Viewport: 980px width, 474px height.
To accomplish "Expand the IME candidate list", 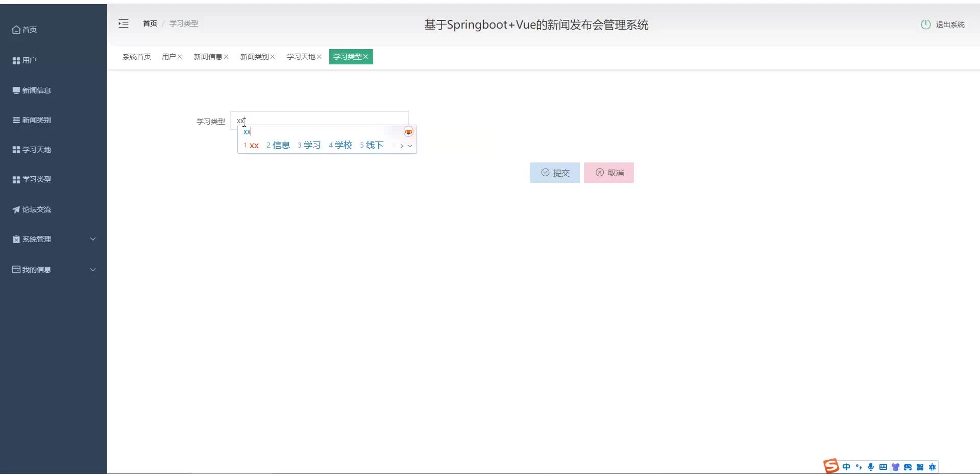I will coord(410,146).
